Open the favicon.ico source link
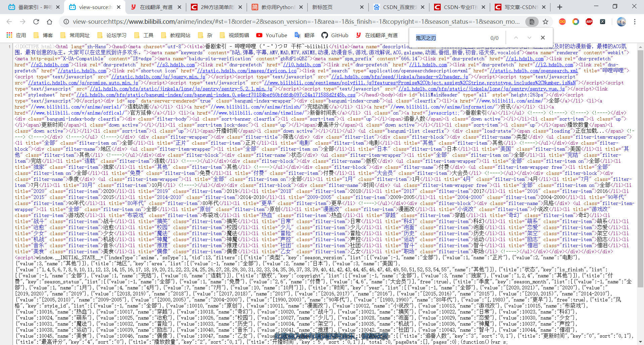Viewport: 644px width, 345px height. [247, 71]
